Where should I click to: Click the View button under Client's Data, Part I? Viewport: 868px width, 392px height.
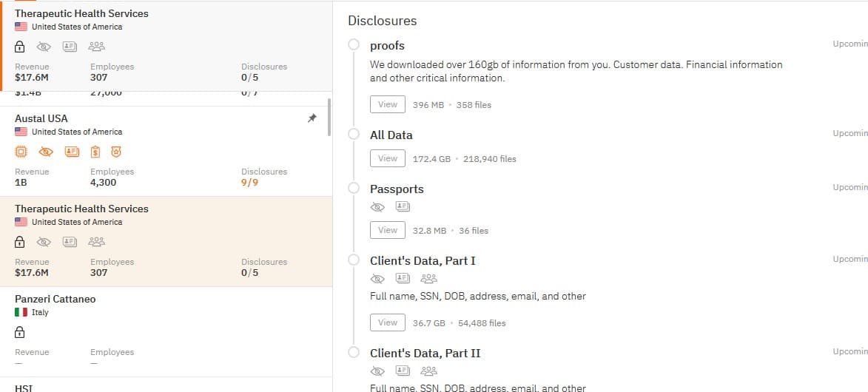(388, 322)
